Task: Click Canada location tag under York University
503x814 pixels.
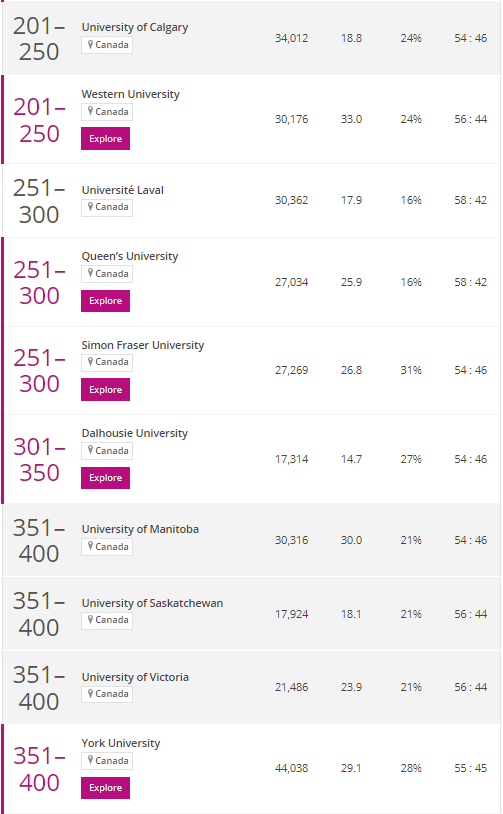Action: 107,761
